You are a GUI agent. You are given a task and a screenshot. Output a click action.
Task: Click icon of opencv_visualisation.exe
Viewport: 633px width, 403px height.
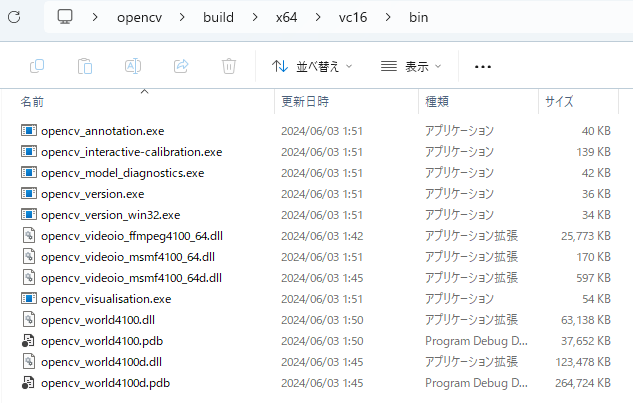[x=29, y=298]
